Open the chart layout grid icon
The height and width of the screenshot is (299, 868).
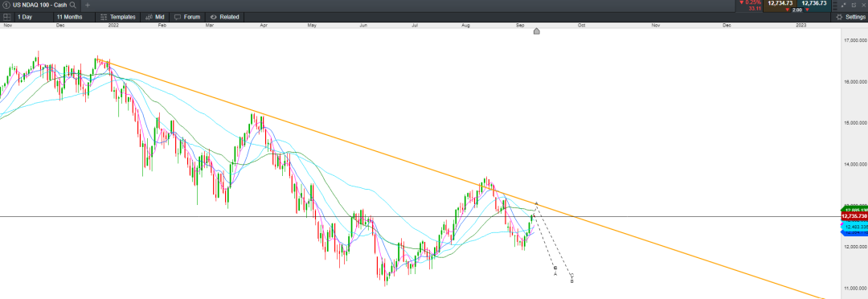tap(7, 17)
